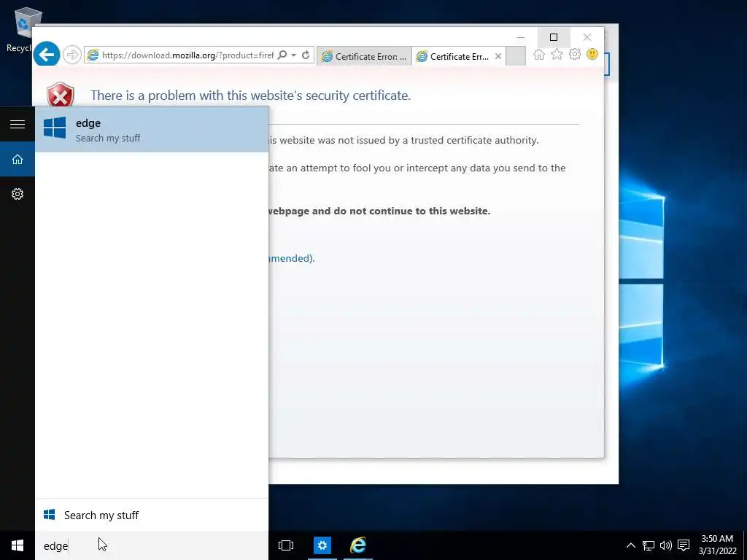Image resolution: width=747 pixels, height=560 pixels.
Task: Show hidden system tray icons chevron
Action: click(x=630, y=545)
